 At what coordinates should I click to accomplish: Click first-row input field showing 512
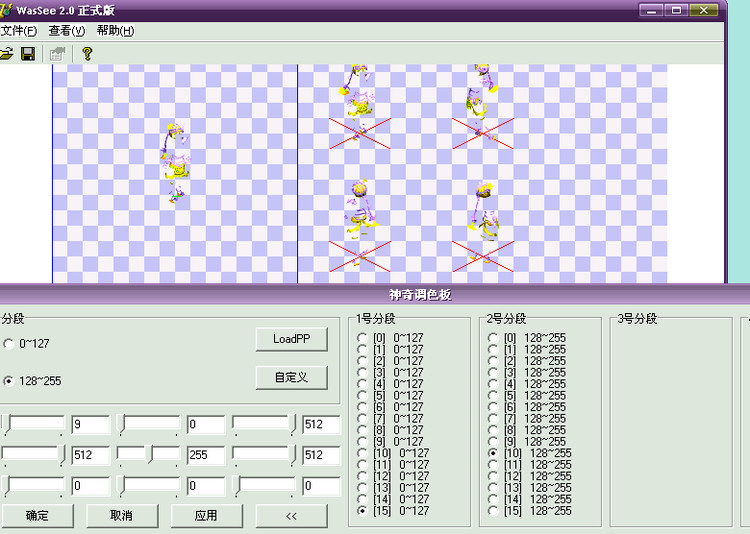point(321,424)
